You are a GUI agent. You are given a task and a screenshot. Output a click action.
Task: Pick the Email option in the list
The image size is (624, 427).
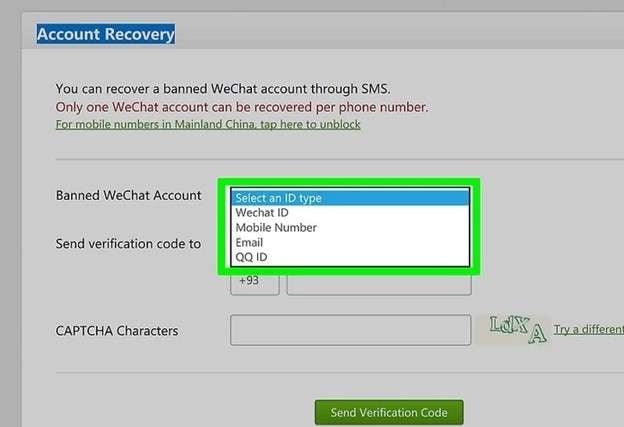click(350, 242)
